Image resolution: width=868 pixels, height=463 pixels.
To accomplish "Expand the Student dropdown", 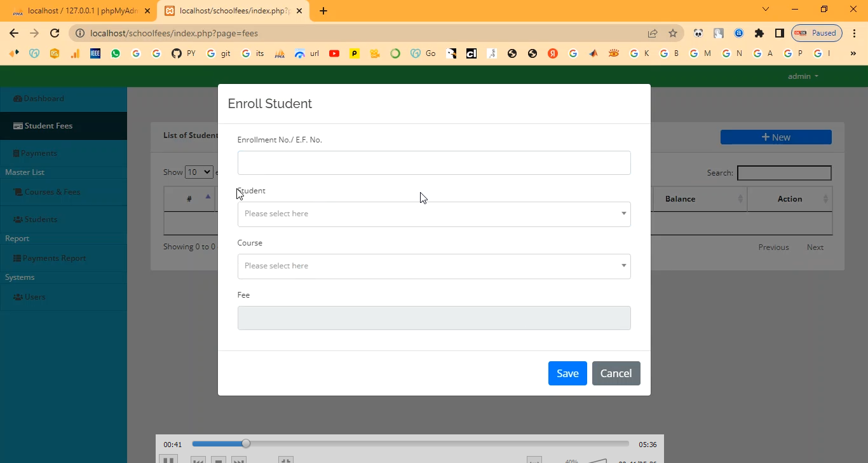I will (433, 214).
